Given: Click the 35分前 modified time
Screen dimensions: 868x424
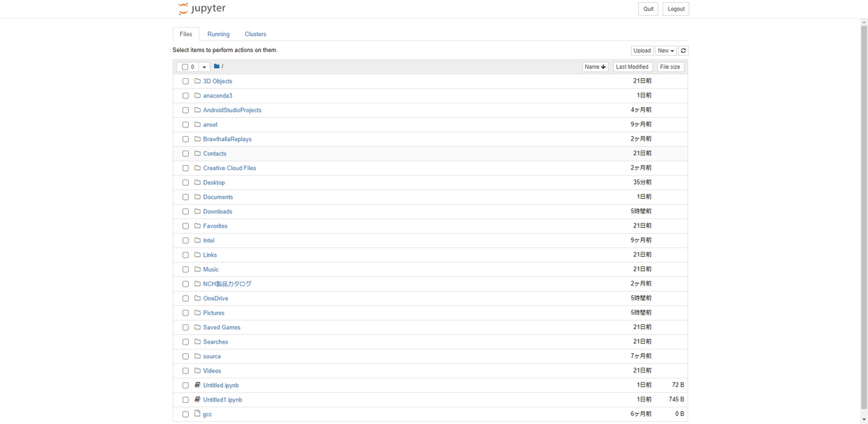Looking at the screenshot, I should click(642, 182).
